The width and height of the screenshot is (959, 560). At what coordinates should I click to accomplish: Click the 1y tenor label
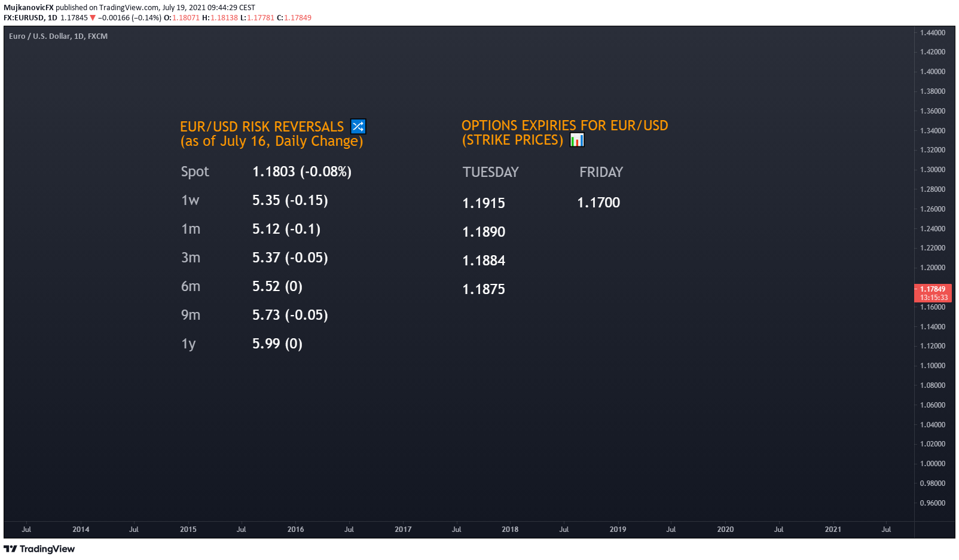coord(188,344)
